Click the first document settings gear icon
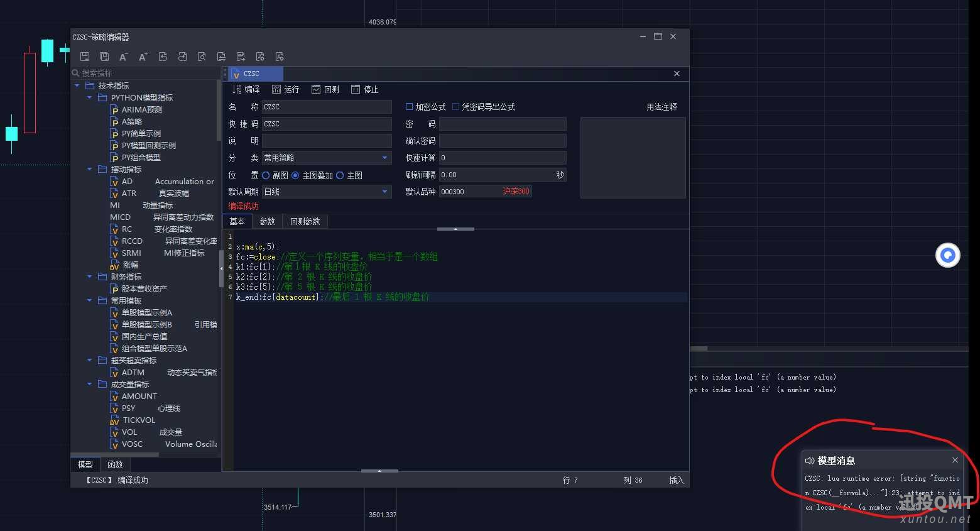Viewport: 980px width, 531px height. [260, 57]
